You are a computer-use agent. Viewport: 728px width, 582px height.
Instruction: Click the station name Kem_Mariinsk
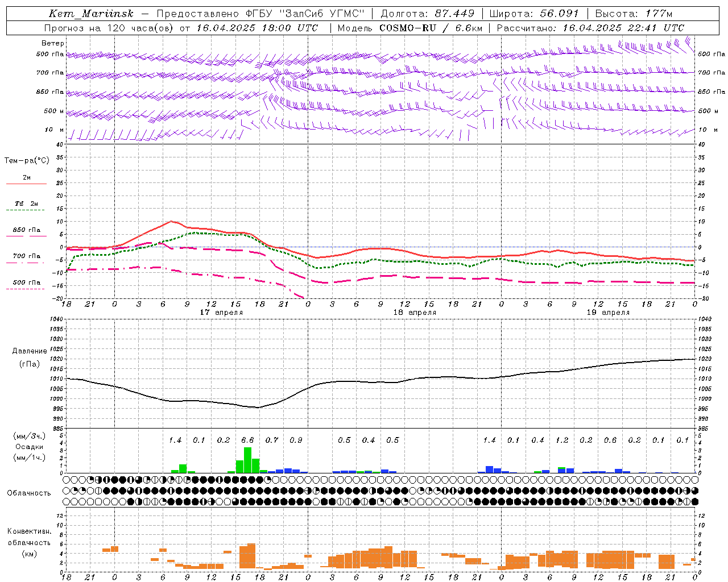click(91, 14)
